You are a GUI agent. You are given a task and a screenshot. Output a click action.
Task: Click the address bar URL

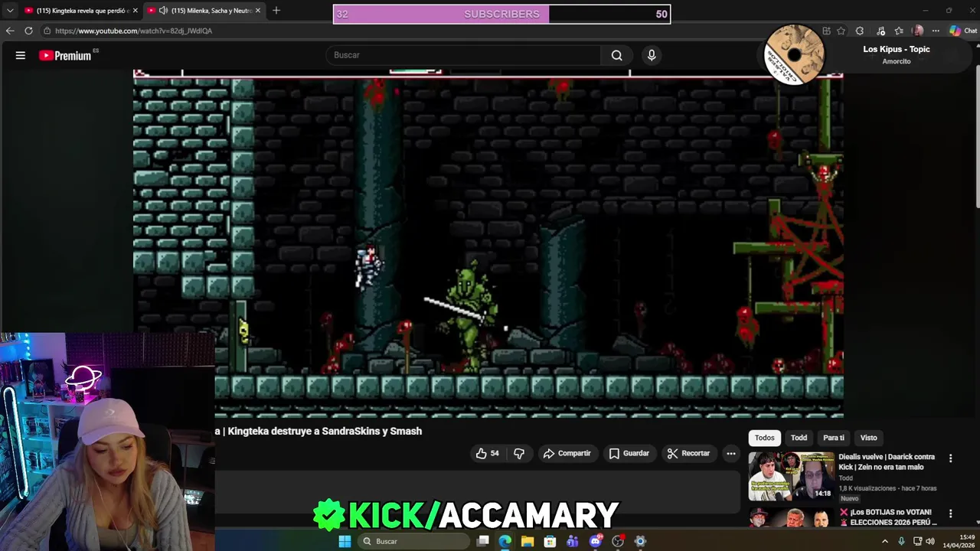(x=133, y=31)
